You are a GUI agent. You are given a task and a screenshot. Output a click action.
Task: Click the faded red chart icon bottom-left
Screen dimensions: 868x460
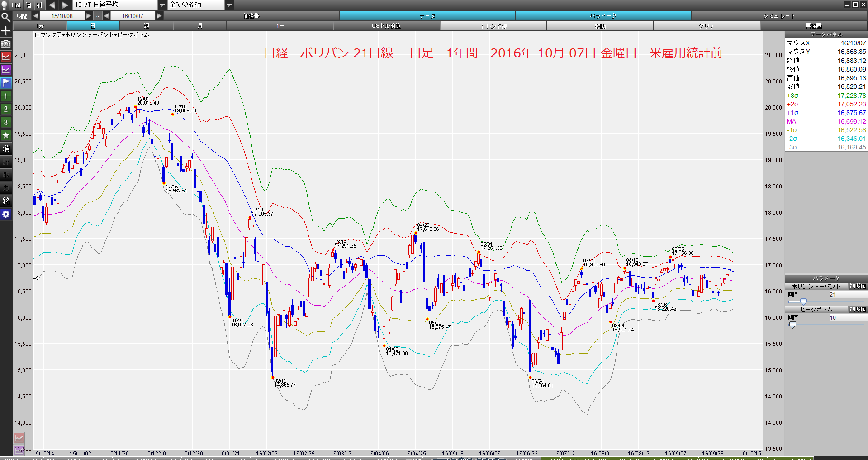[x=19, y=438]
